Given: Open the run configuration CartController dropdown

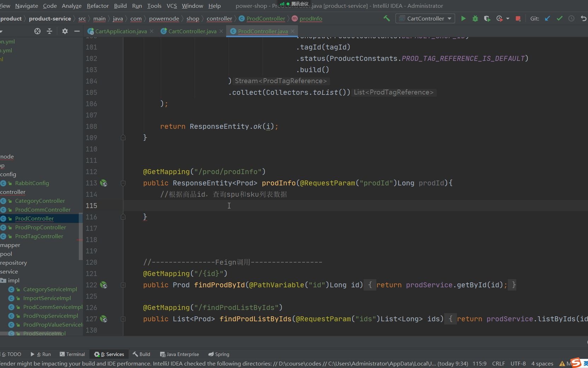Looking at the screenshot, I should point(425,18).
